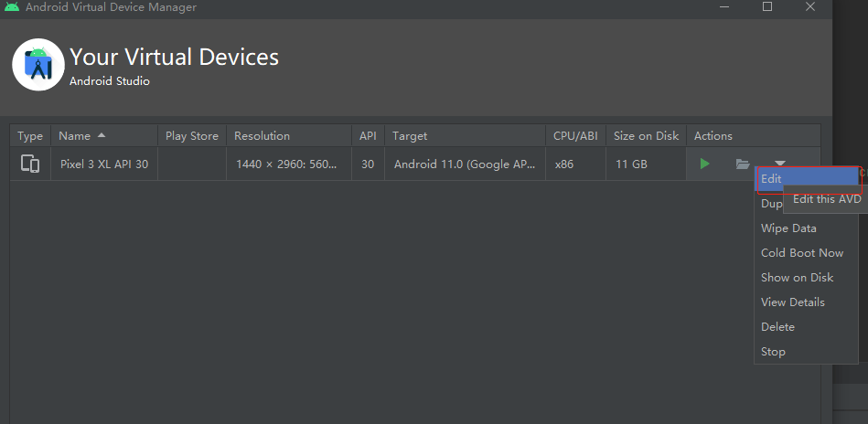Click the CPU/ABI column header
Screen dimensions: 868x424
point(575,136)
